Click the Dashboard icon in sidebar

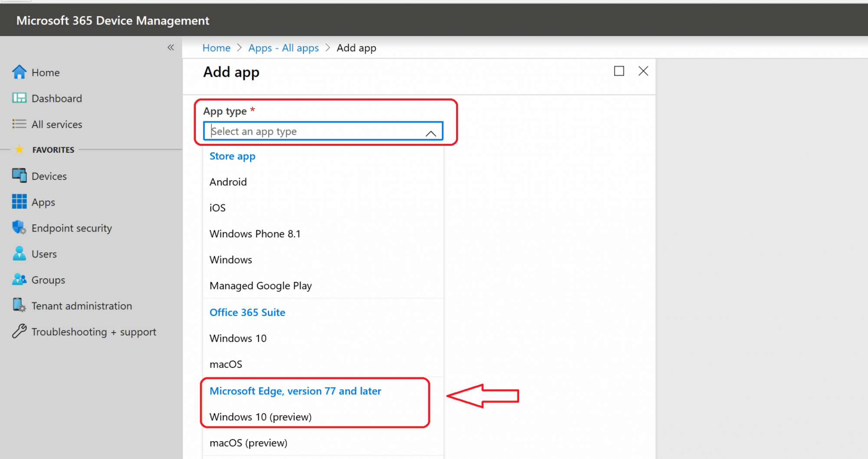pyautogui.click(x=19, y=98)
